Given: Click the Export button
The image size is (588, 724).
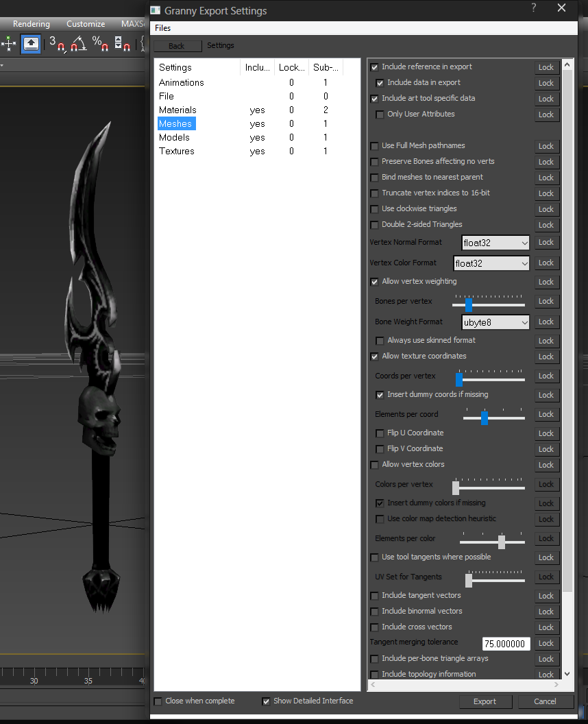Looking at the screenshot, I should [x=485, y=701].
